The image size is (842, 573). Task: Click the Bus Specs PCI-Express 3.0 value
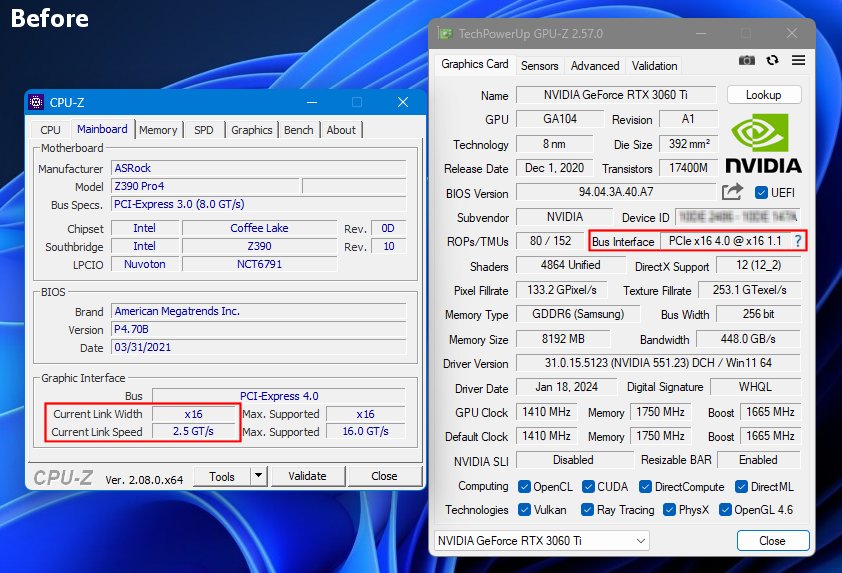click(x=258, y=204)
